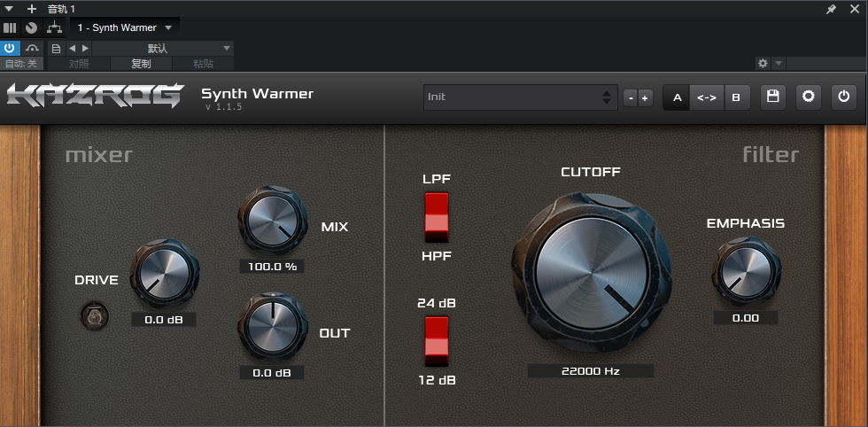Click the cutoff value field 22000 Hz
Screen dimensions: 868x427
[591, 371]
